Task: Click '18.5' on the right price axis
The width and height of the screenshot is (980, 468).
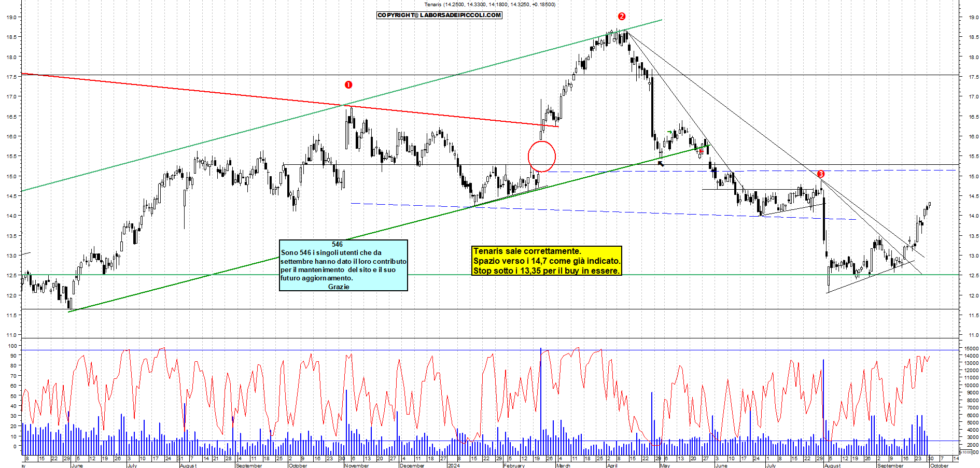Action: click(973, 37)
